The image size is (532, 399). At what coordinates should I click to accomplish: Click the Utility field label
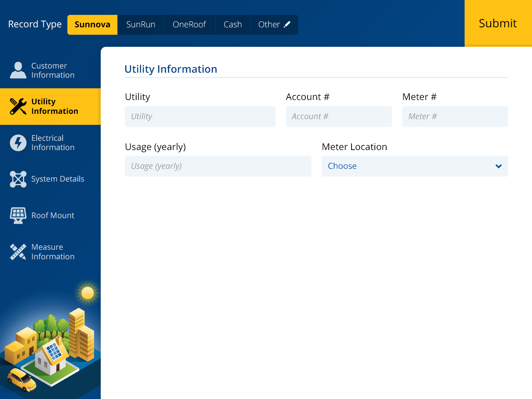click(138, 97)
